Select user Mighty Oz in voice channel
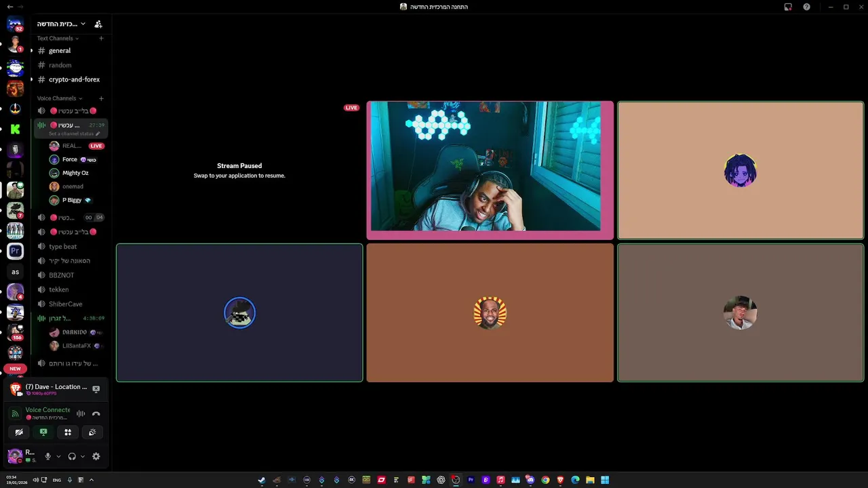The height and width of the screenshot is (488, 868). (x=76, y=173)
